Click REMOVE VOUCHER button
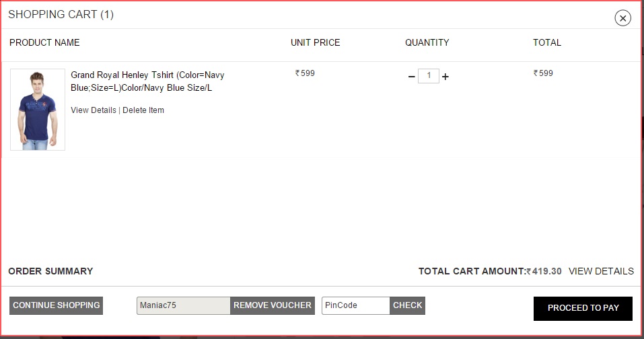 pos(273,305)
